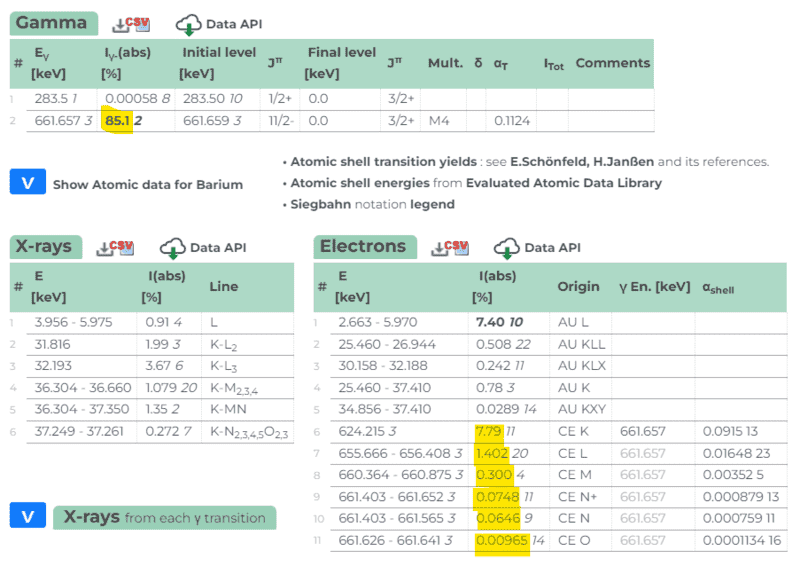The height and width of the screenshot is (566, 800).
Task: Open Data API for X-rays table
Action: (x=203, y=248)
